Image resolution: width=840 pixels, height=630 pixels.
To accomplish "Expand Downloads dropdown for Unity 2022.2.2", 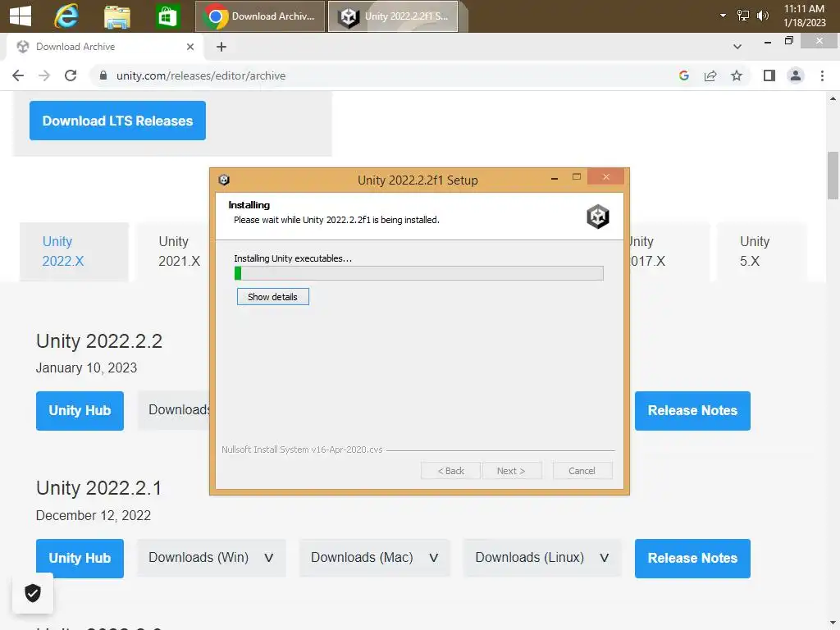I will click(174, 410).
